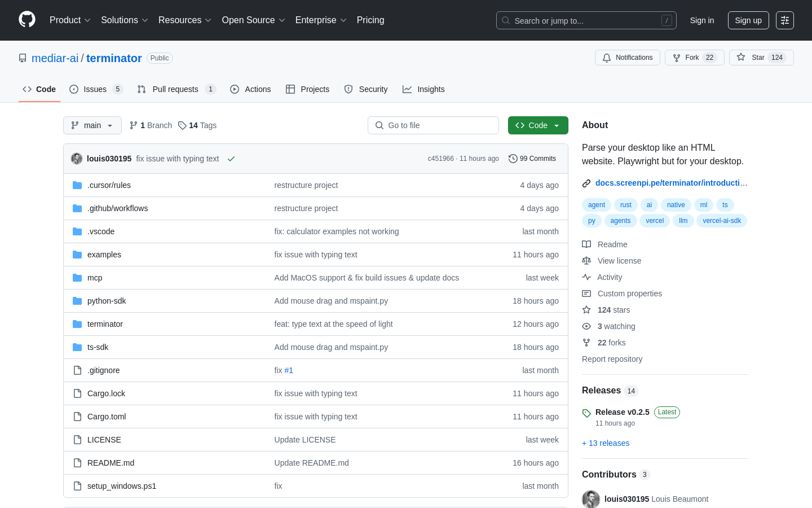Open the command palette settings icon
Viewport: 812px width, 508px height.
785,20
